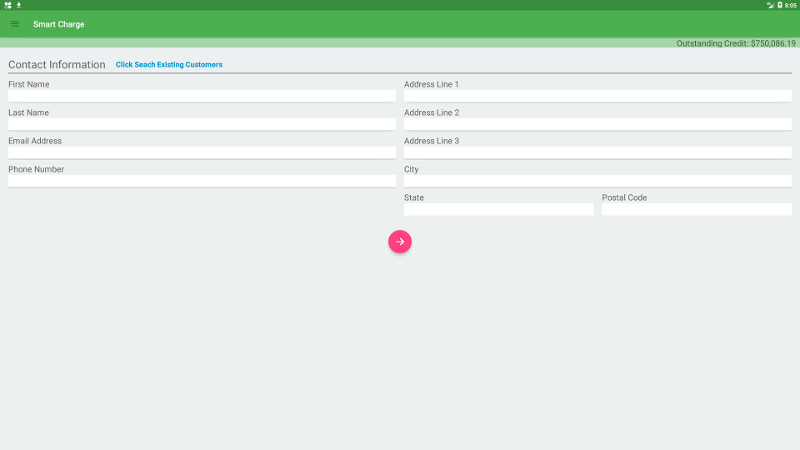The width and height of the screenshot is (800, 450).
Task: Focus the Postal Code field
Action: pyautogui.click(x=697, y=209)
